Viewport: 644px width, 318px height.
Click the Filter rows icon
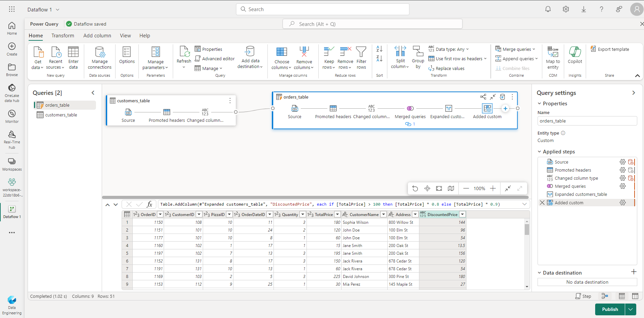tap(361, 52)
